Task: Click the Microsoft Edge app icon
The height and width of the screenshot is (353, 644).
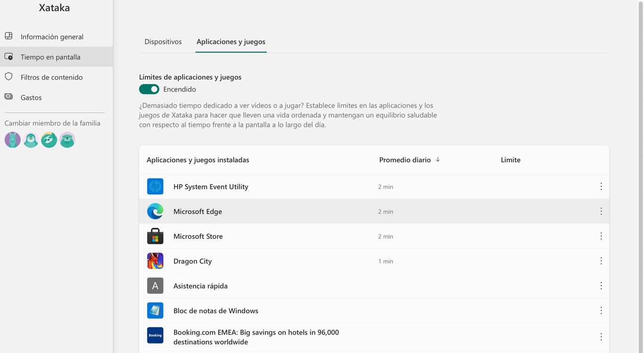Action: tap(155, 211)
